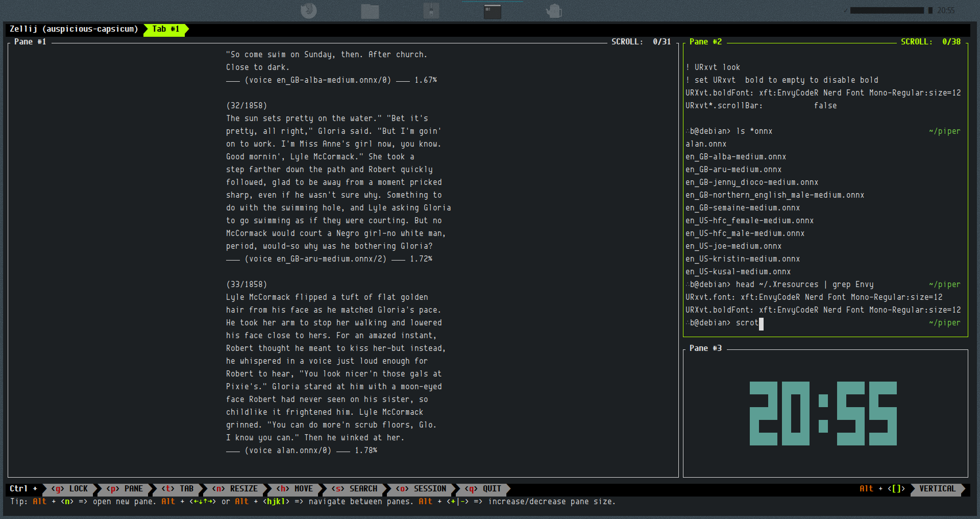The width and height of the screenshot is (980, 519).
Task: Select en_US-joe-medium.onnx in the listing
Action: 733,246
